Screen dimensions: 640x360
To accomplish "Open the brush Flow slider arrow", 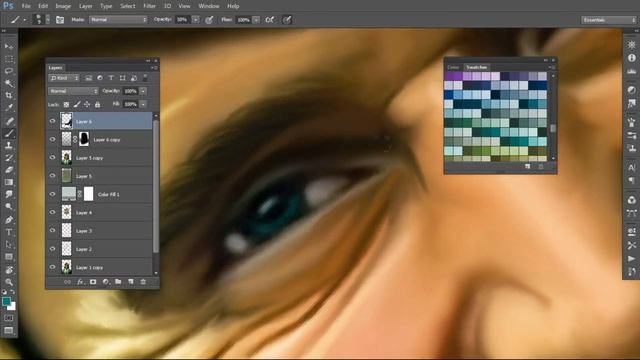I will (x=256, y=20).
